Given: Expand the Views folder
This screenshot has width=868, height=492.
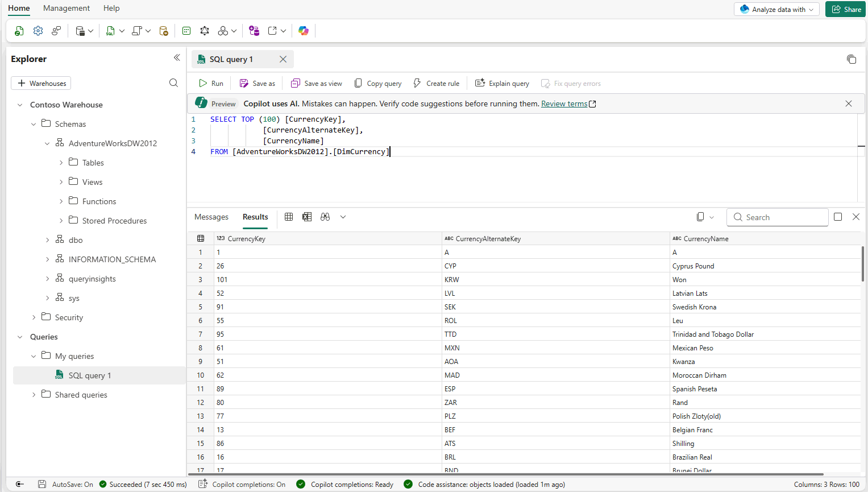Looking at the screenshot, I should coord(61,182).
